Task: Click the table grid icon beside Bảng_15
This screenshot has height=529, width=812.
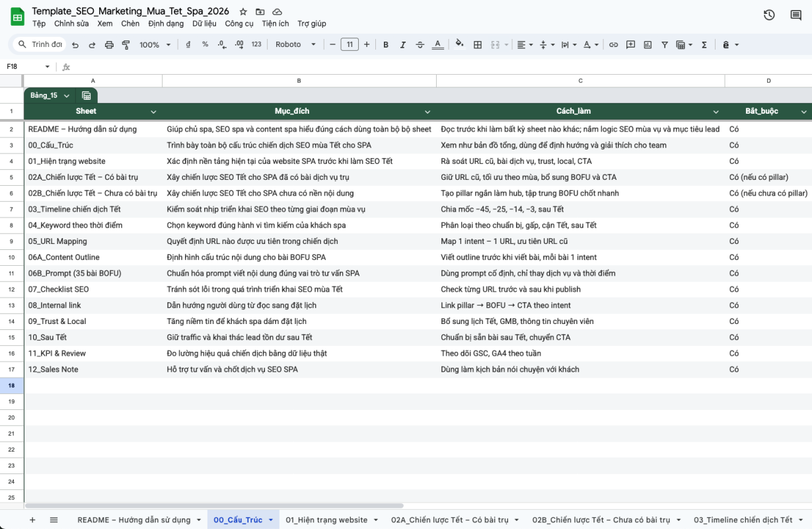Action: click(86, 96)
